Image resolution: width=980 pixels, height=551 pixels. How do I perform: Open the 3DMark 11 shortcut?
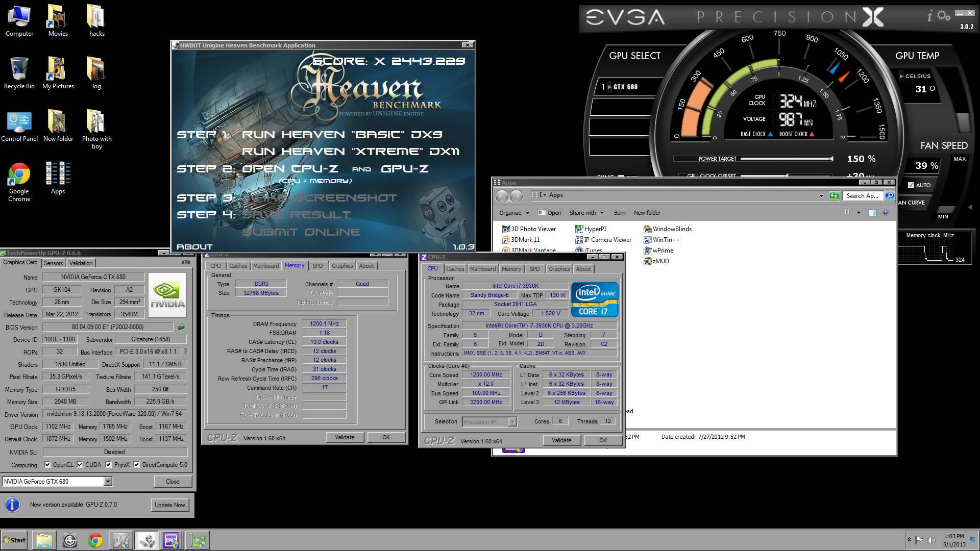tap(521, 240)
